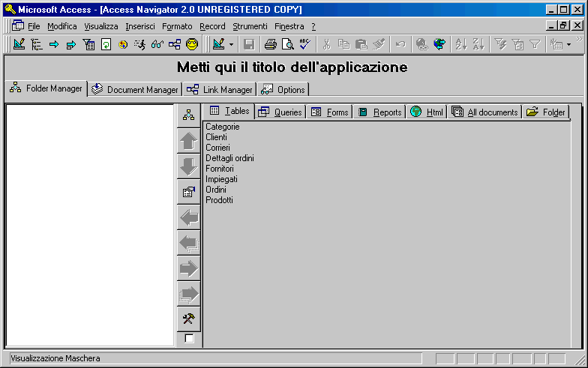Open the Inserisci menu

140,26
